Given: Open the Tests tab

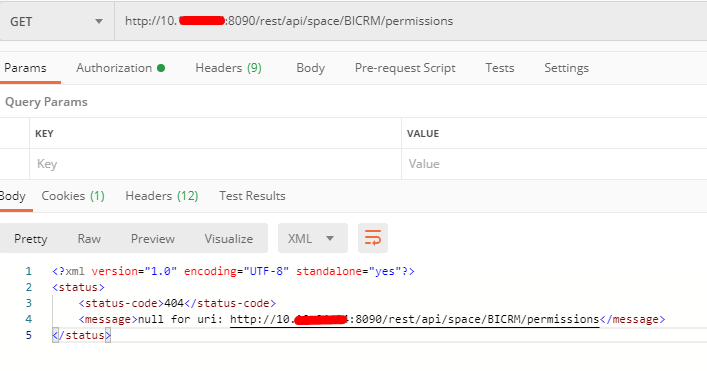Looking at the screenshot, I should coord(500,68).
